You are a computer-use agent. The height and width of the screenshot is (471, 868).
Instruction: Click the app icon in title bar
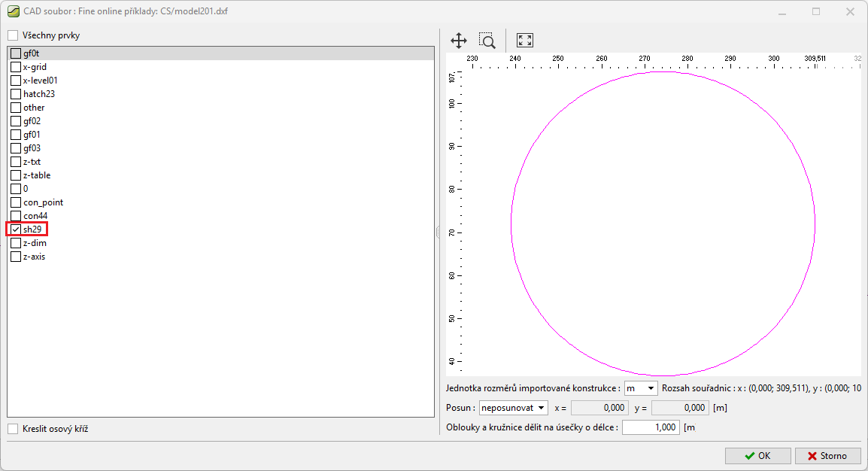click(13, 11)
